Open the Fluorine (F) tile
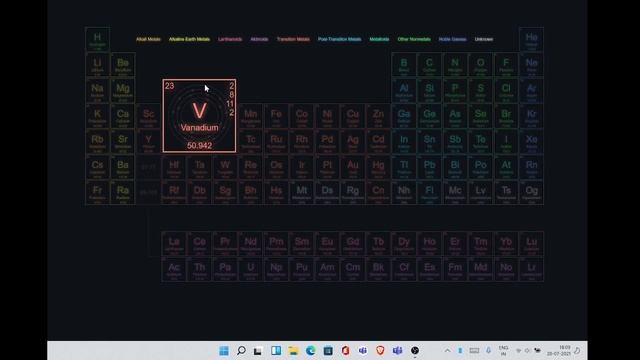 [x=506, y=65]
